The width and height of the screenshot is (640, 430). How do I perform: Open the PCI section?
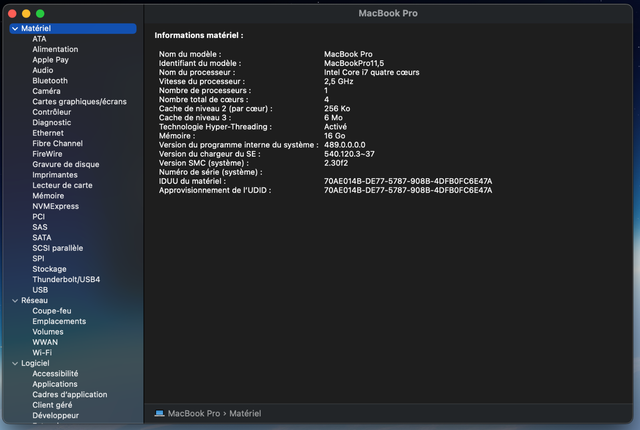(39, 217)
